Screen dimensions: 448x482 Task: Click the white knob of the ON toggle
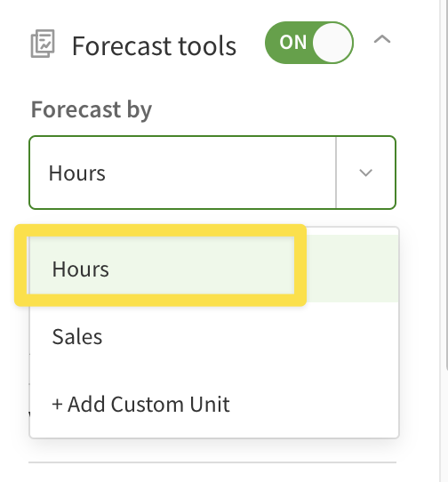pyautogui.click(x=332, y=43)
